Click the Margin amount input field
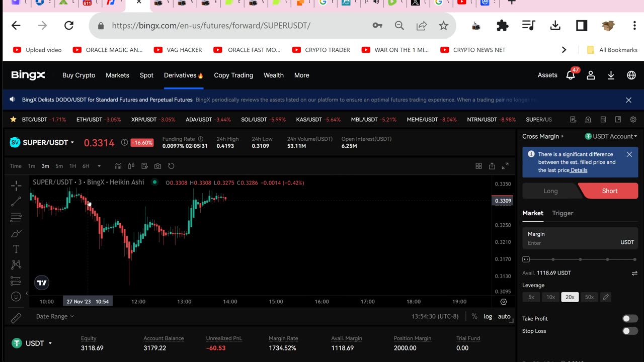Screen dimensions: 644x362 [580, 238]
